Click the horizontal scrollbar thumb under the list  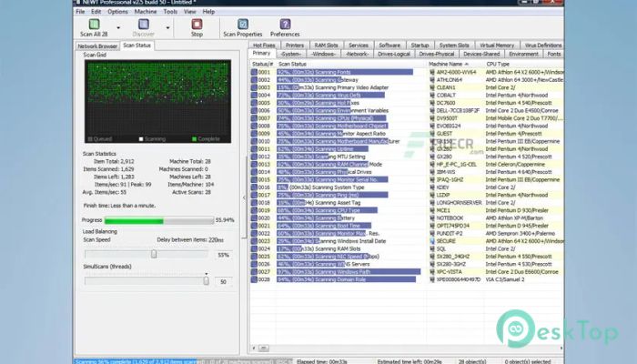pos(264,349)
